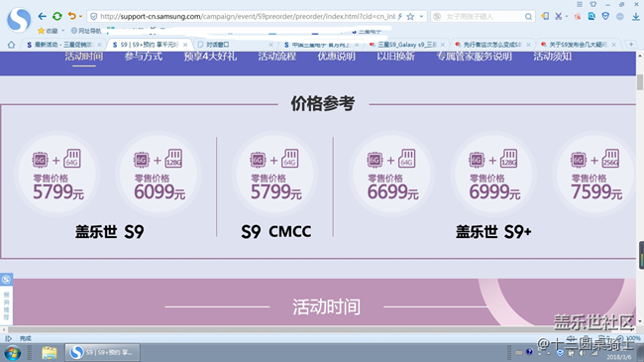Add a new tab with the plus button

click(631, 44)
